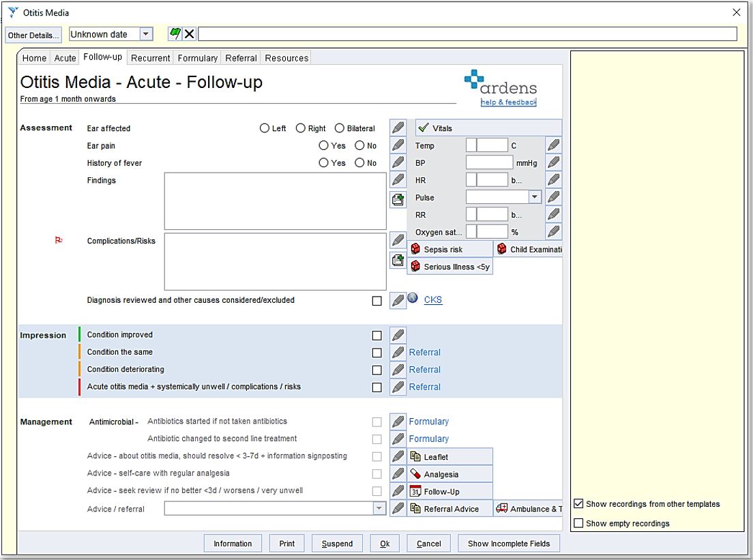Tick Condition deteriorating checkbox
This screenshot has width=753, height=560.
(377, 370)
